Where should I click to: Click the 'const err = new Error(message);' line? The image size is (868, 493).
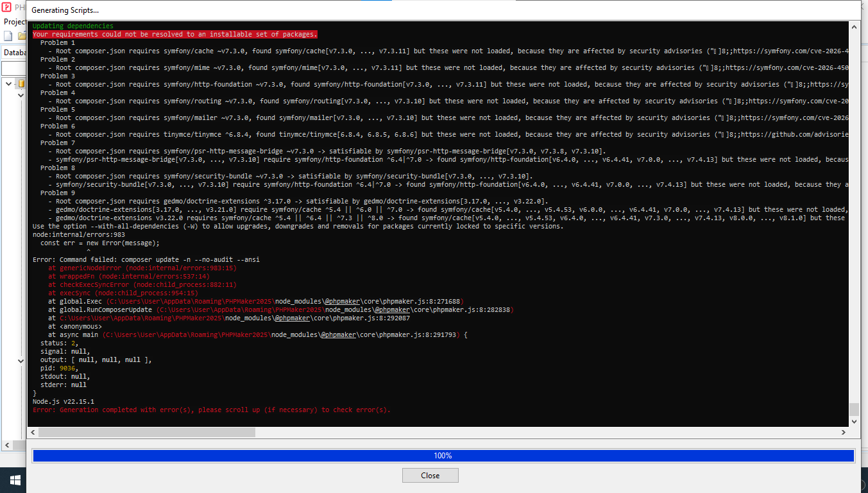point(99,243)
